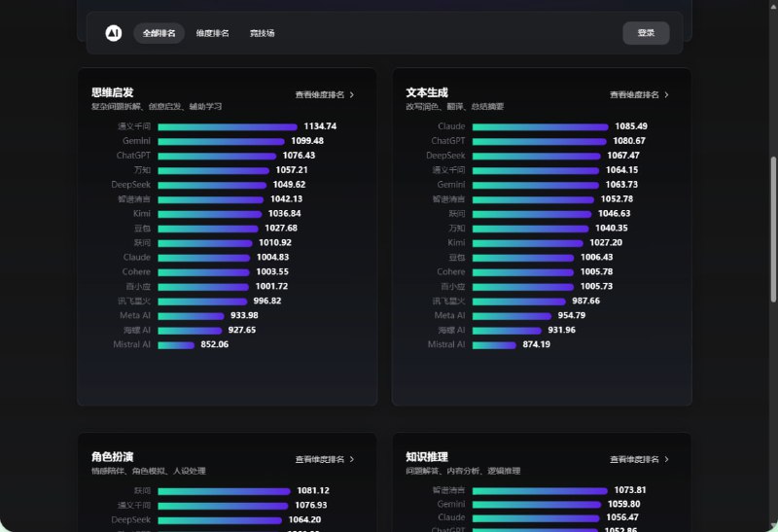Image resolution: width=778 pixels, height=532 pixels.
Task: Click the score 1046.63
Action: click(615, 213)
